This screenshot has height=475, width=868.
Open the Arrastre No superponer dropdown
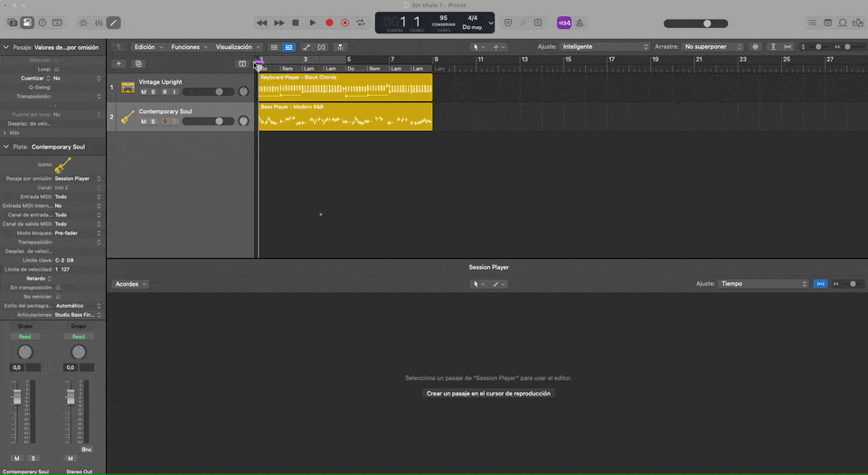pos(713,46)
